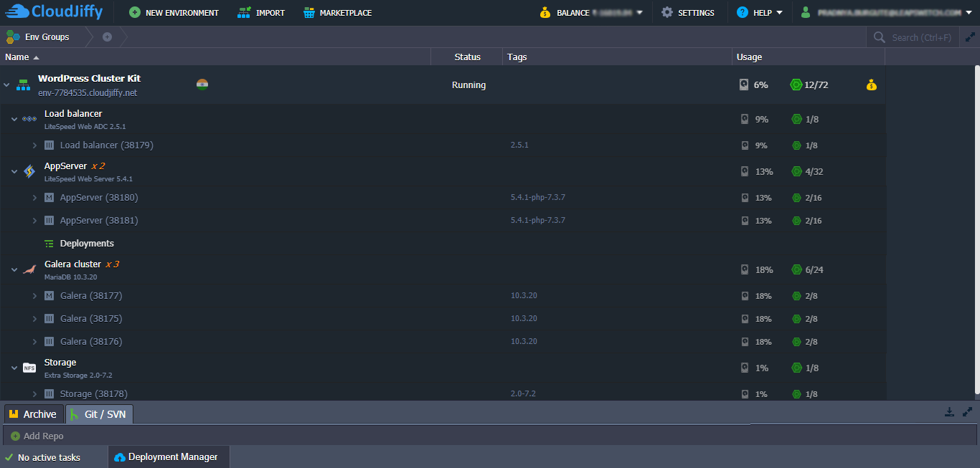Collapse the Galera cluster layer
The image size is (980, 468).
[14, 269]
